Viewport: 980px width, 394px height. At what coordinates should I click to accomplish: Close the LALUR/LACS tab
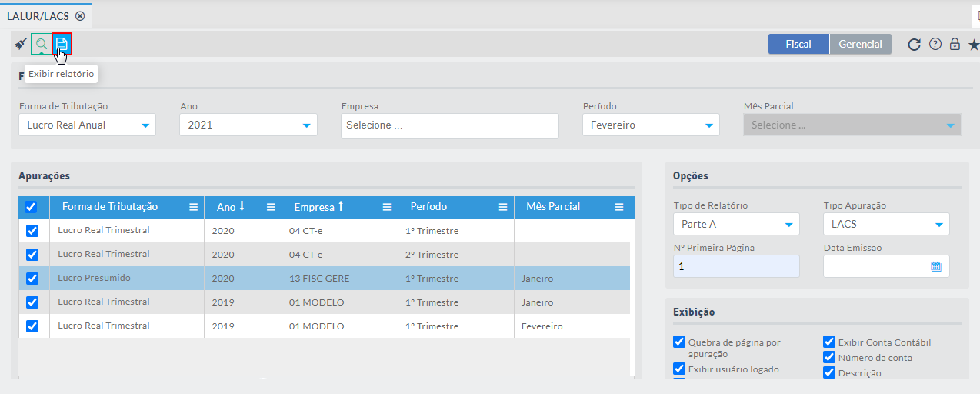pos(80,15)
